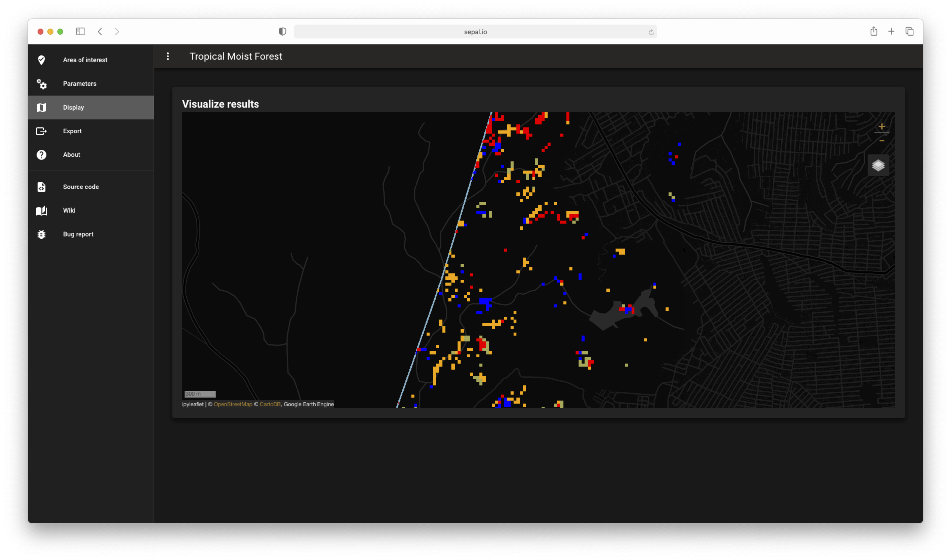Click the Area of interest pin icon
This screenshot has width=951, height=560.
coord(41,60)
